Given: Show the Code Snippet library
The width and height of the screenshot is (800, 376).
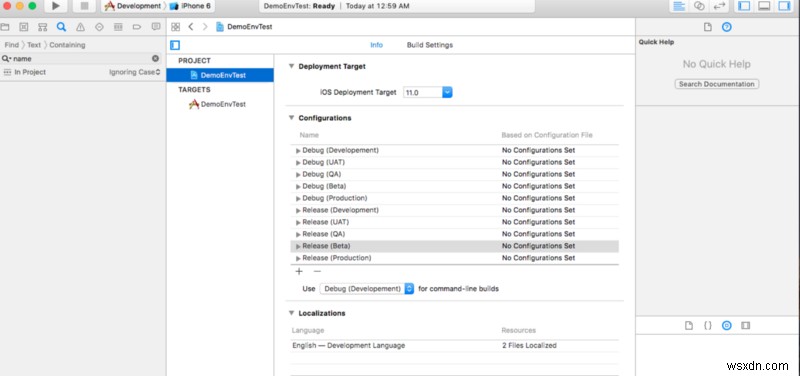Looking at the screenshot, I should click(x=708, y=325).
